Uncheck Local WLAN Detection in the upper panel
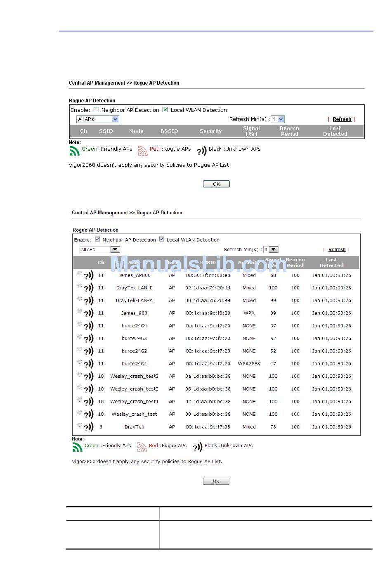 pos(165,110)
